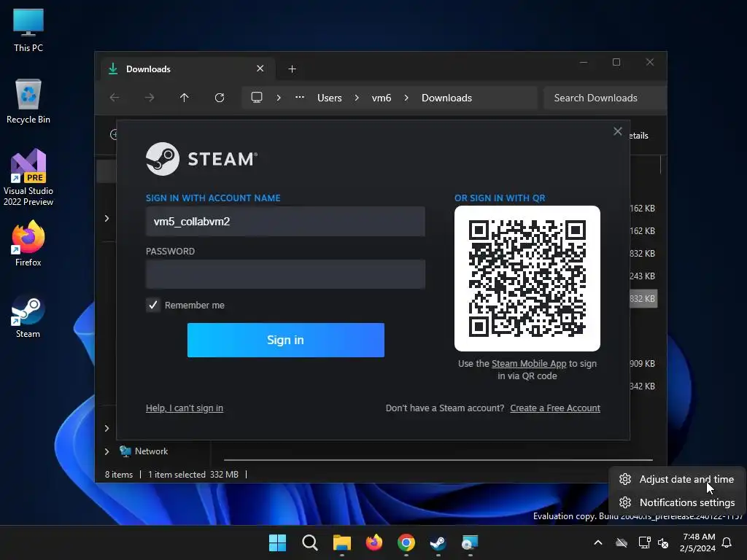The height and width of the screenshot is (560, 747).
Task: Close the Downloads tab
Action: coord(260,69)
